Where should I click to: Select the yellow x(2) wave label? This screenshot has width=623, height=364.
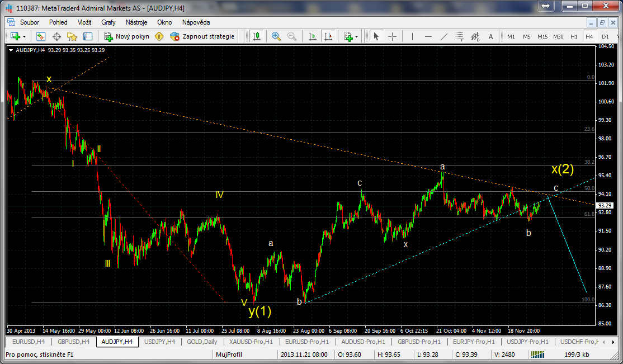tap(563, 169)
